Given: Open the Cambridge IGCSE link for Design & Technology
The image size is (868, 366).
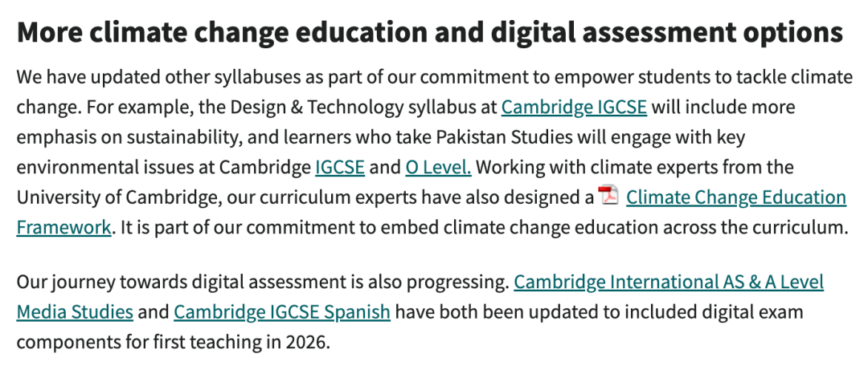Looking at the screenshot, I should pyautogui.click(x=574, y=107).
